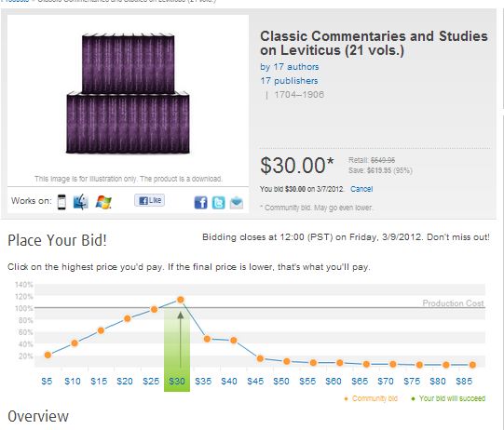The image size is (504, 430).
Task: Click the $70 bid price label
Action: [386, 382]
